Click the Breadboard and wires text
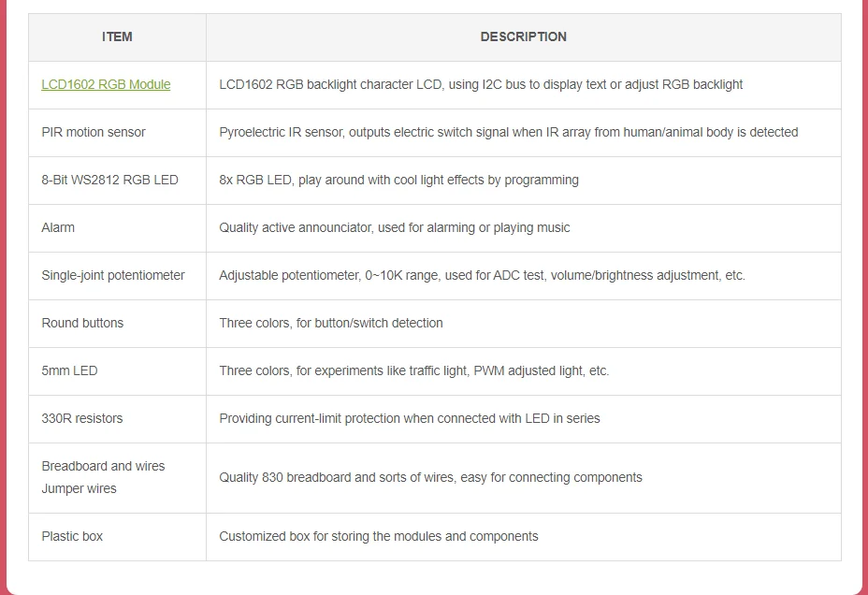 pos(103,466)
